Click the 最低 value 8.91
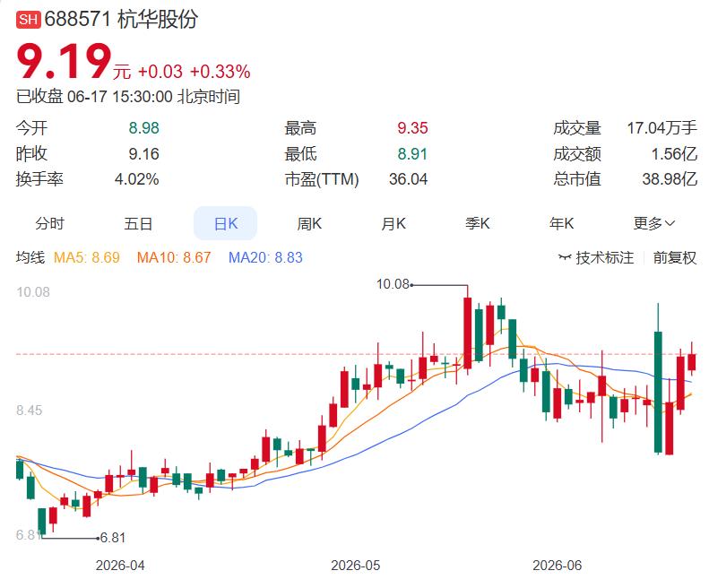Image resolution: width=709 pixels, height=588 pixels. click(x=412, y=154)
